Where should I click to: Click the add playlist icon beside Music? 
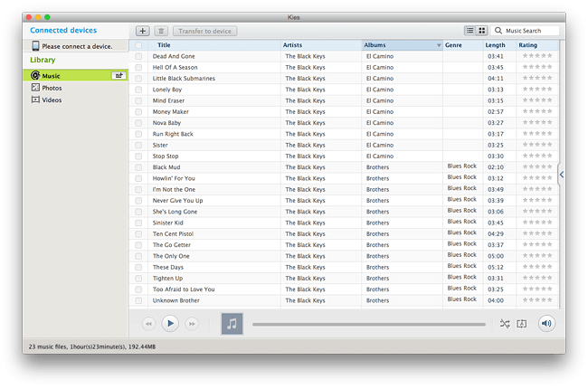[119, 75]
